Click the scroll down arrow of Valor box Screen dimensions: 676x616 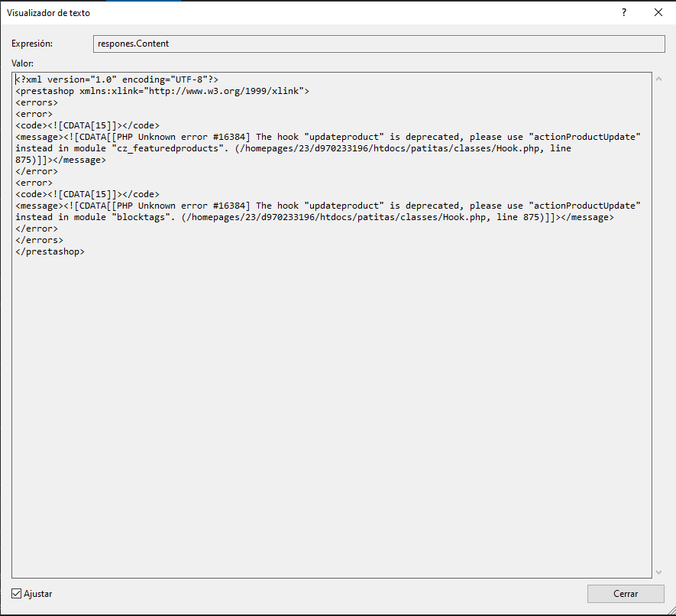click(x=658, y=572)
